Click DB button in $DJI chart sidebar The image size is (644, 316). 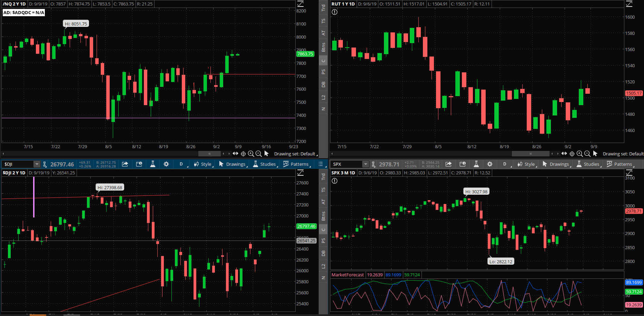(x=323, y=253)
